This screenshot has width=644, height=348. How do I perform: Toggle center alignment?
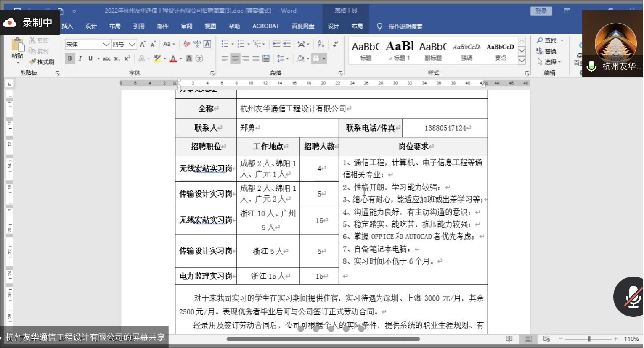click(x=235, y=58)
